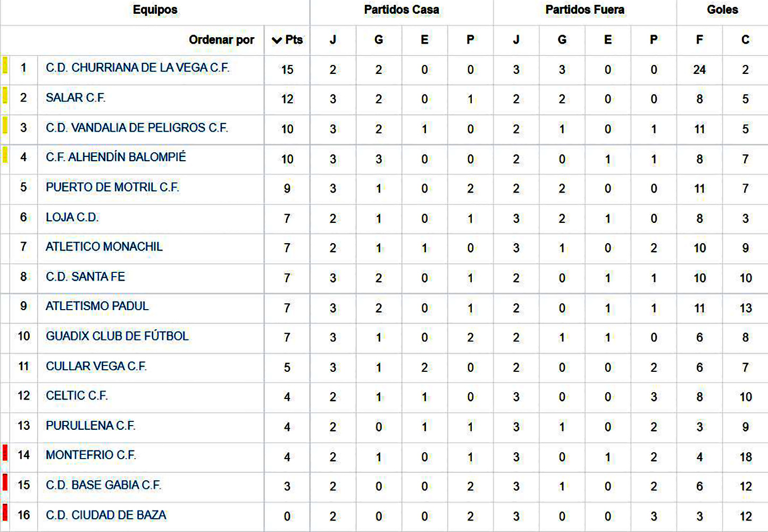Click yellow marker beside Churriana row
768x532 pixels.
pyautogui.click(x=5, y=65)
